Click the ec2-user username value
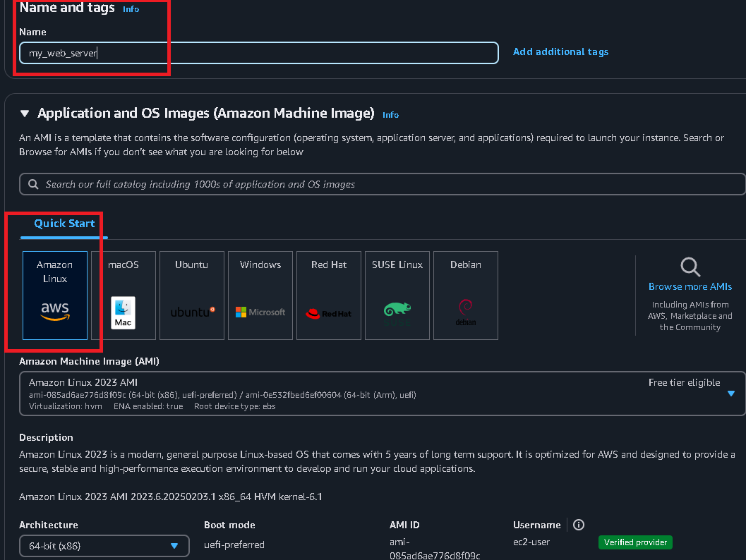746x560 pixels. (x=531, y=542)
